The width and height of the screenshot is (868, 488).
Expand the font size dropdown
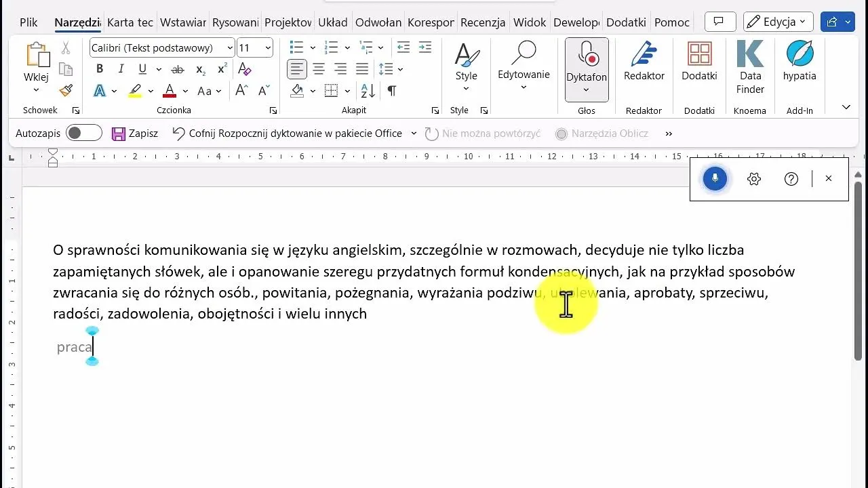coord(267,47)
